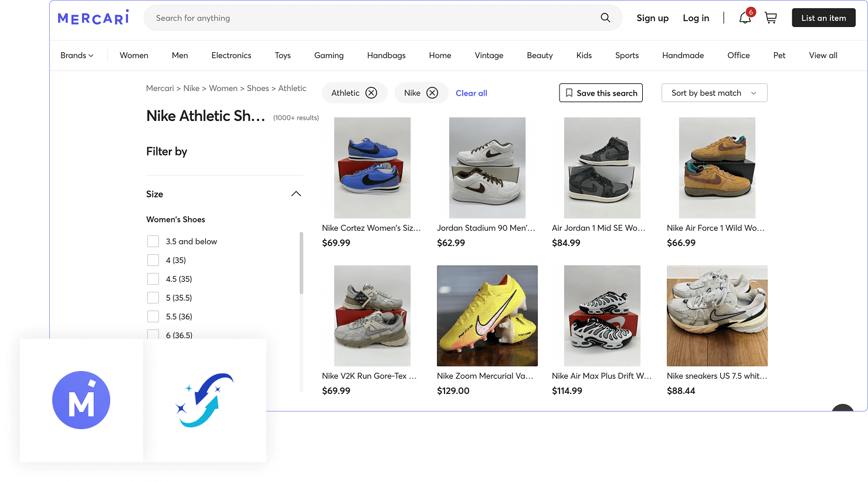Open the Women category

[x=134, y=55]
